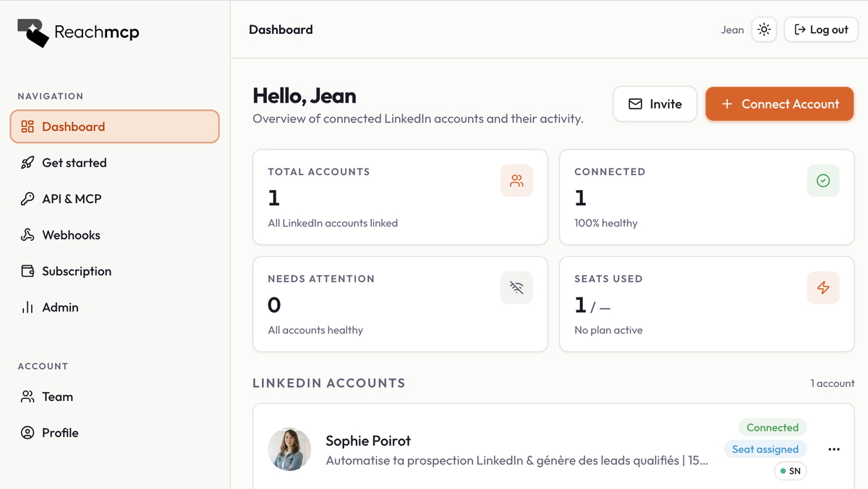Open Dashboard in the sidebar
Image resolution: width=868 pixels, height=489 pixels.
(x=114, y=127)
